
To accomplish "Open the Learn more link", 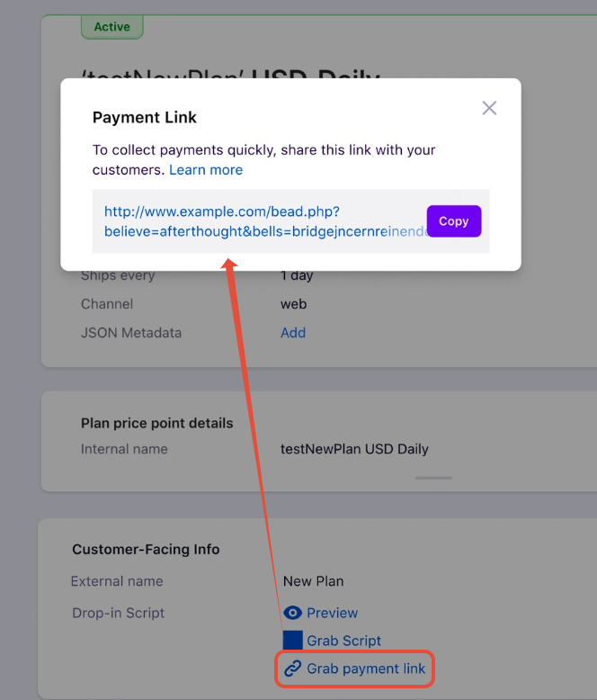I will coord(206,170).
